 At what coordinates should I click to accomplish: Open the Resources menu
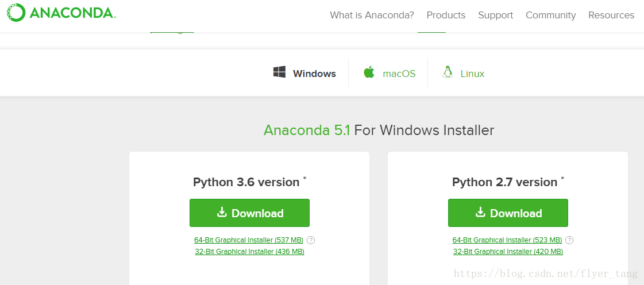(x=611, y=15)
